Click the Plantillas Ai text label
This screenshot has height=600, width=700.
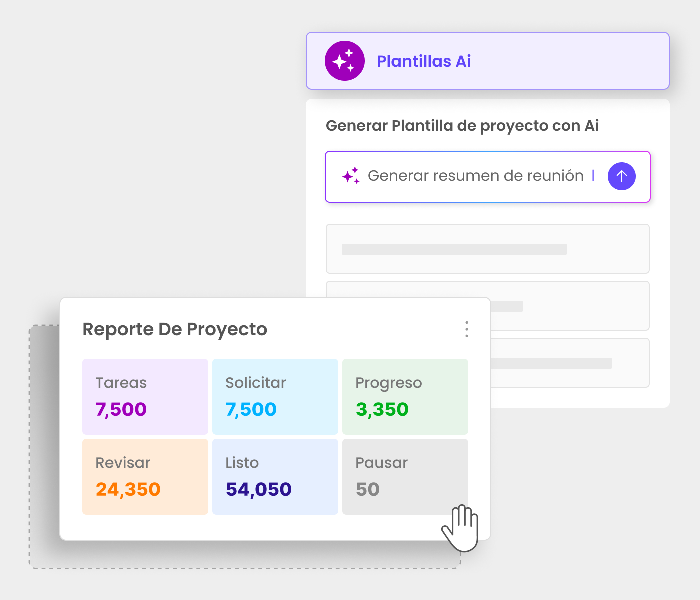pos(424,61)
